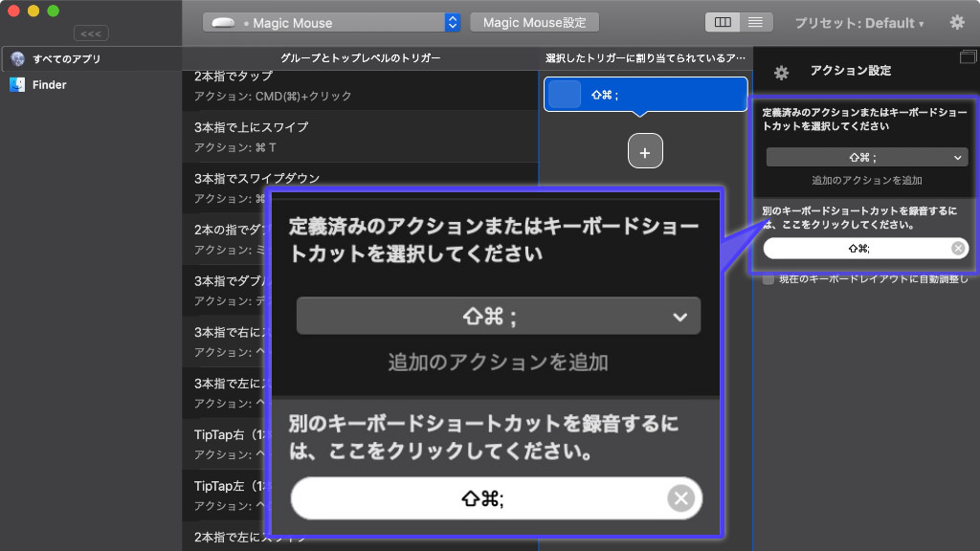Screen dimensions: 980x551
Task: Open the Magic Mouse device dropdown
Action: point(331,23)
